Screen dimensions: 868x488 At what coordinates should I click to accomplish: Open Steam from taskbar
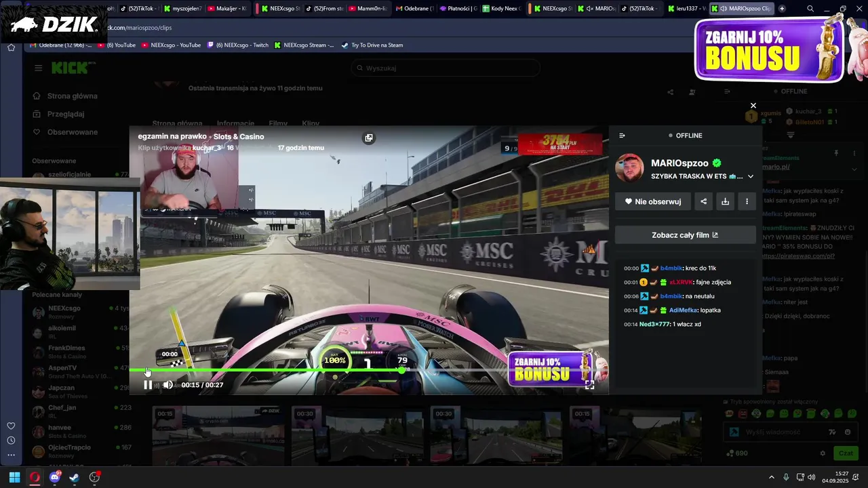coord(75,477)
